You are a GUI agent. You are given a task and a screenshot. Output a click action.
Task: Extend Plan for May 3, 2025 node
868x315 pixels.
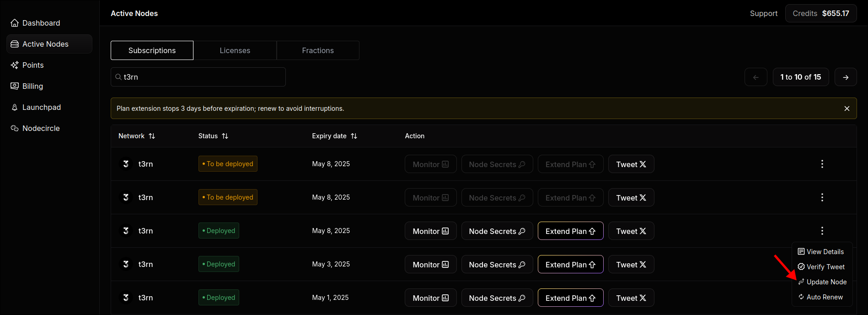point(571,265)
